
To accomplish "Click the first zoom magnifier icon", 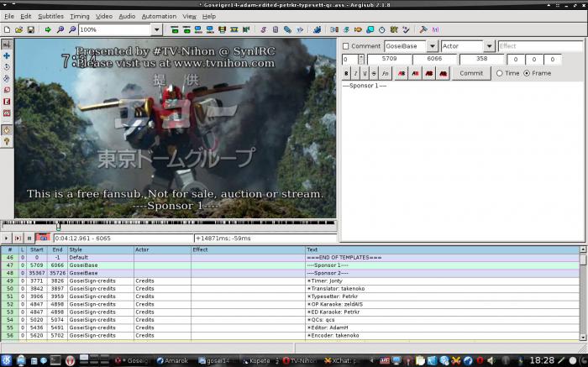I will point(60,29).
